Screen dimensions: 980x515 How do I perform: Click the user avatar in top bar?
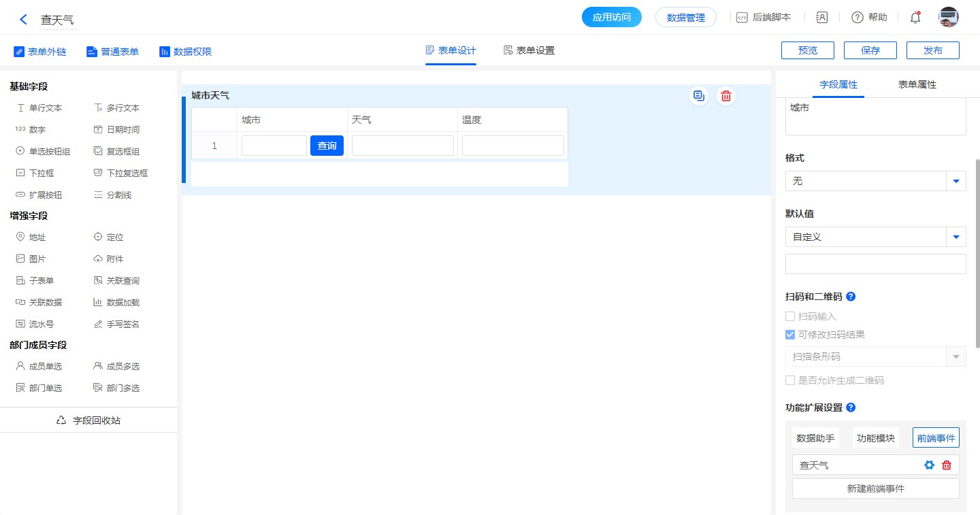[x=948, y=18]
